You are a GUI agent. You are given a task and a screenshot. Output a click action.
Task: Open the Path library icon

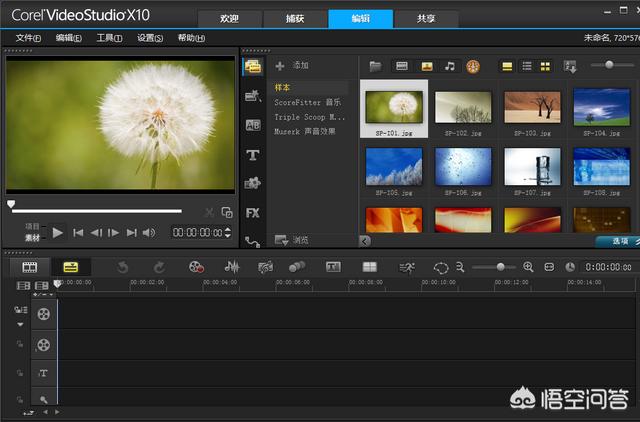pyautogui.click(x=253, y=242)
